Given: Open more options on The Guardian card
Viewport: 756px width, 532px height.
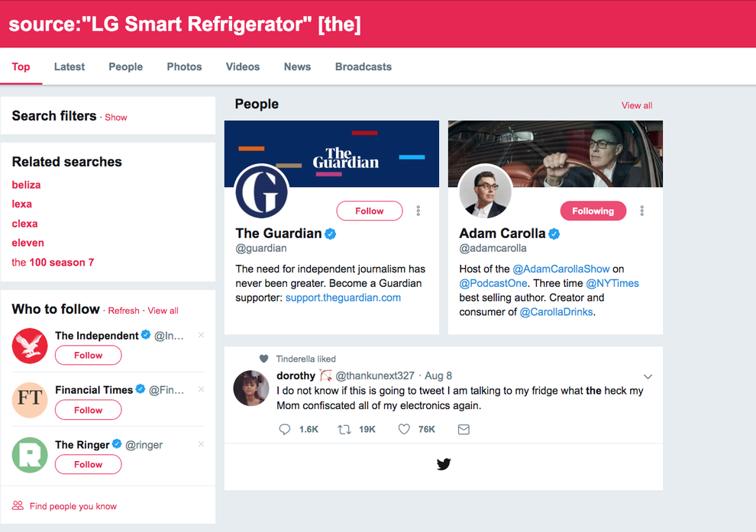Looking at the screenshot, I should click(418, 210).
